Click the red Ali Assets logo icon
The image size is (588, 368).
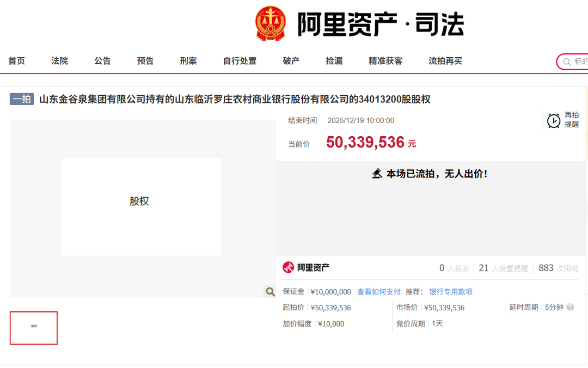pyautogui.click(x=288, y=267)
